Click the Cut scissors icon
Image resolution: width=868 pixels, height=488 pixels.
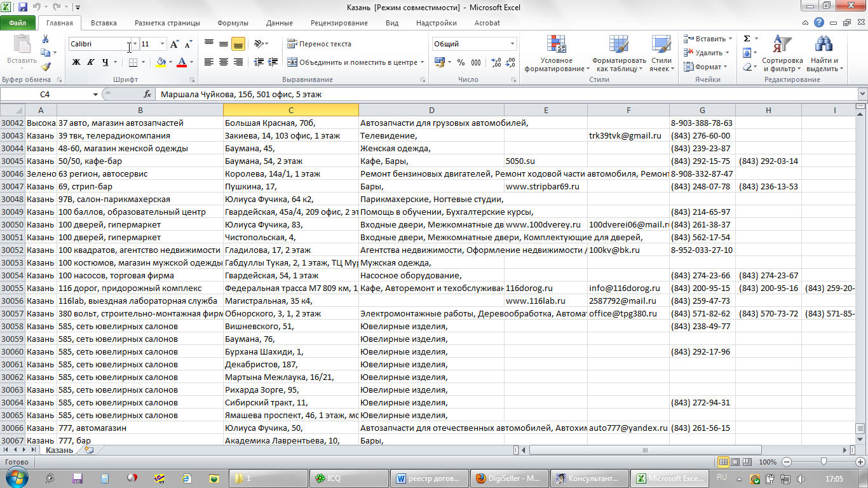pos(46,40)
